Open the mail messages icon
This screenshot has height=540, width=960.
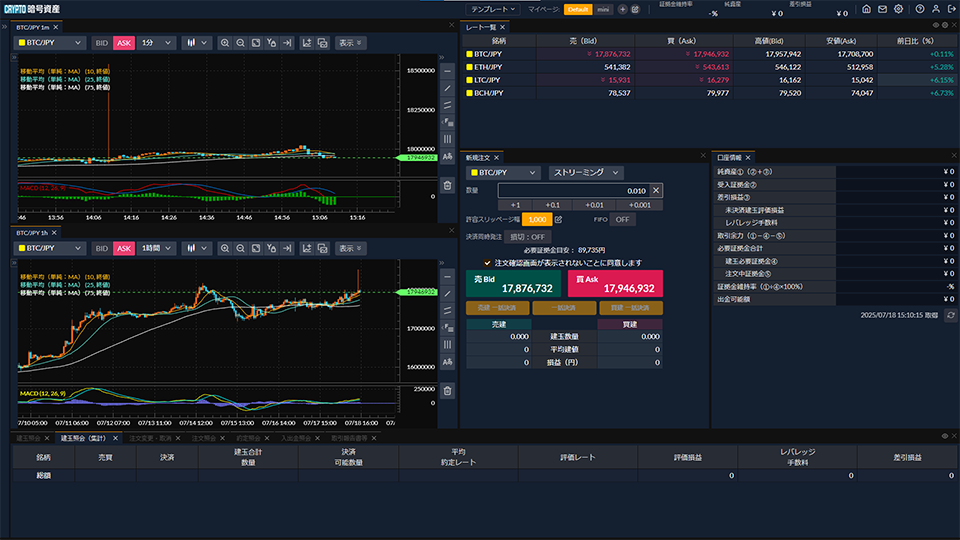(882, 9)
